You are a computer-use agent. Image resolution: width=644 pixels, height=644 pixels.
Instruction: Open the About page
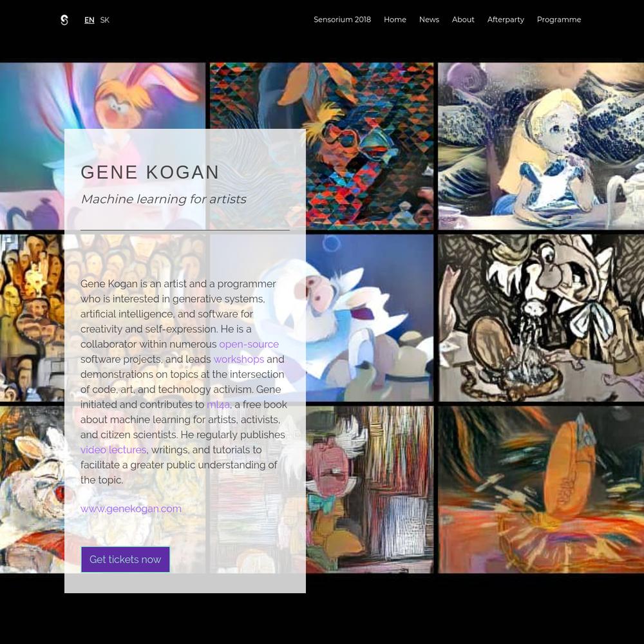(463, 19)
